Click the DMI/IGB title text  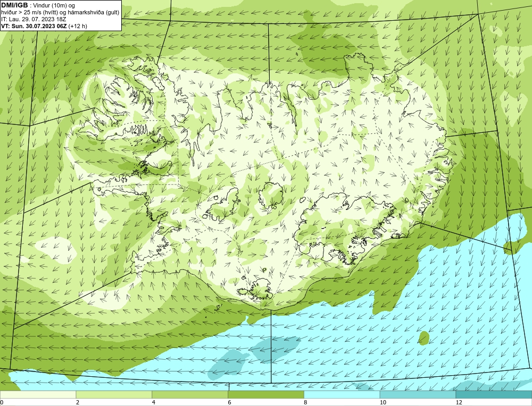pos(14,5)
